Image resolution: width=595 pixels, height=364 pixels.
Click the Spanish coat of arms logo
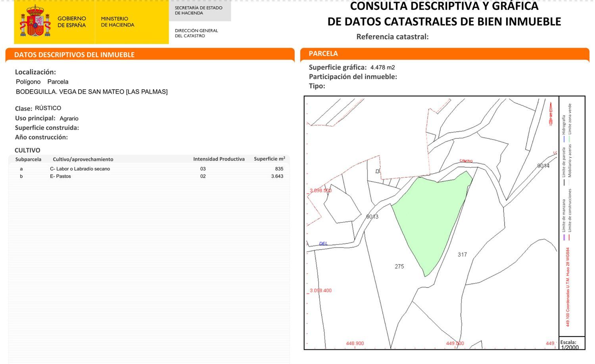pos(35,21)
